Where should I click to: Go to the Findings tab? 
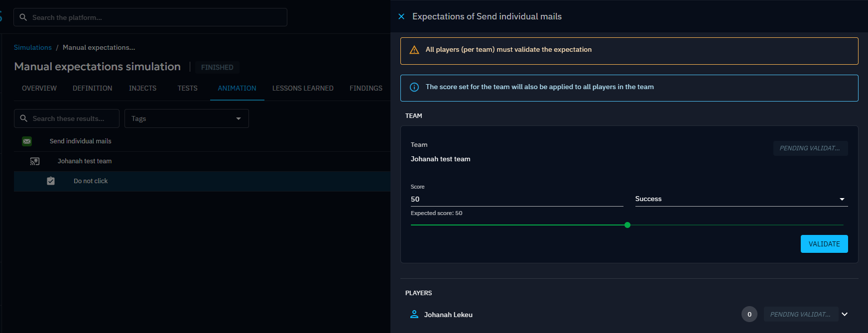pyautogui.click(x=366, y=88)
